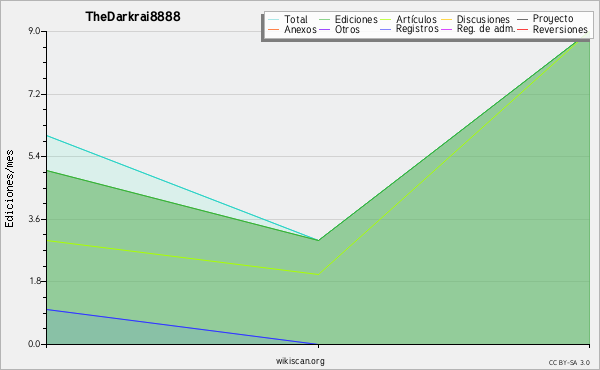Image resolution: width=600 pixels, height=370 pixels.
Task: Click the CC BY-SA 3.0 license text
Action: click(569, 362)
